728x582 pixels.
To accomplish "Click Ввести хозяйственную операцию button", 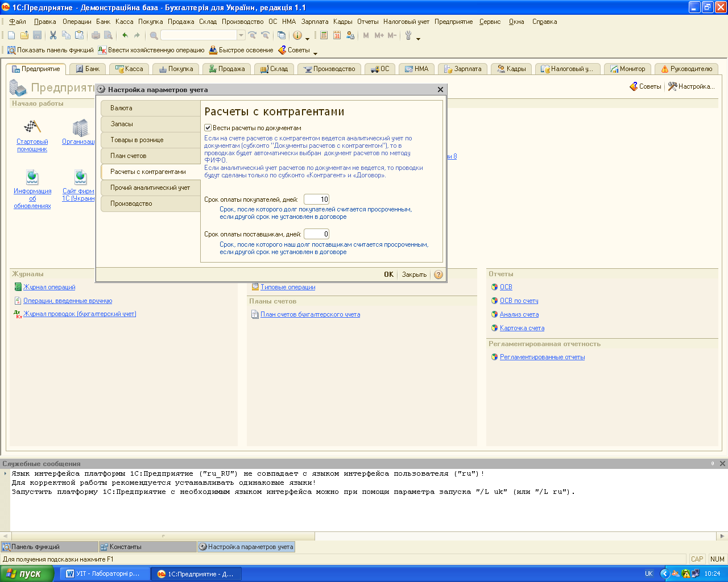I will point(151,50).
